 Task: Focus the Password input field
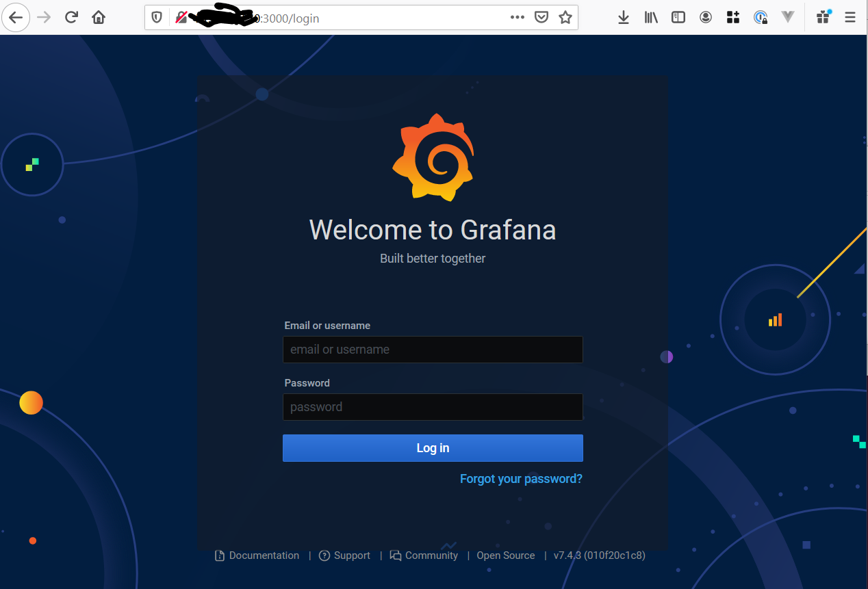[x=433, y=407]
